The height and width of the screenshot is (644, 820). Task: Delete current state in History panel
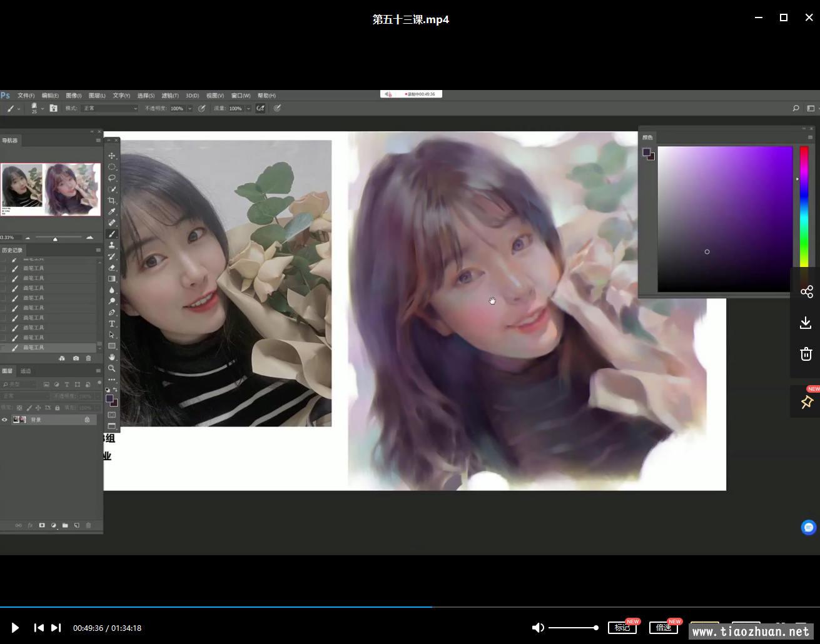[88, 358]
